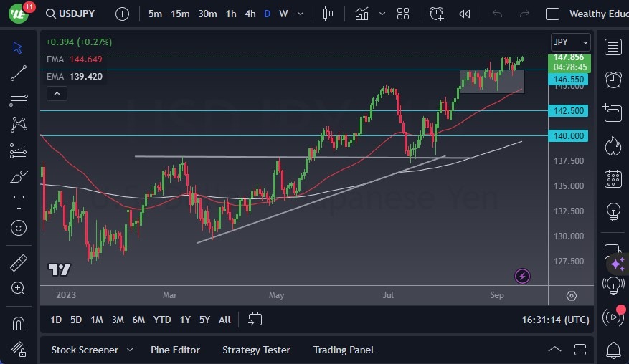Screen dimensions: 629x364
Task: Switch to the 4h timeframe
Action: point(250,14)
